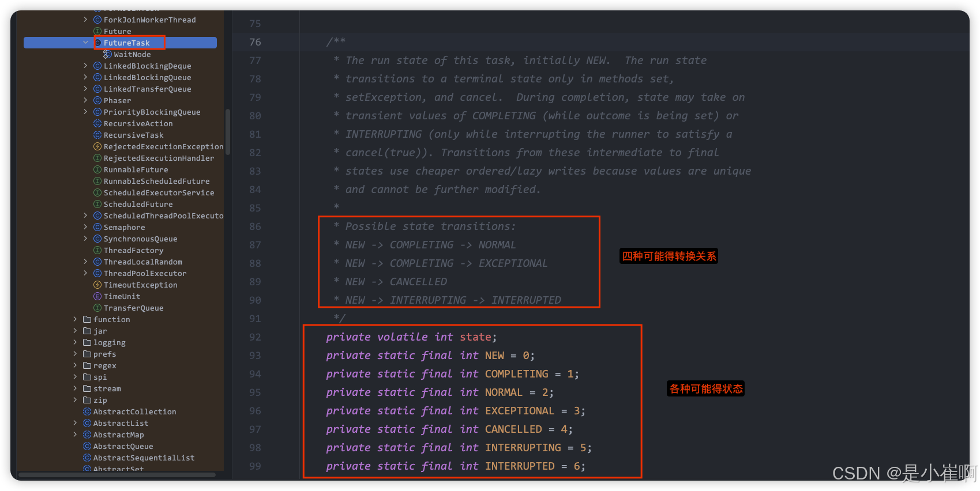Click the INTERRUPTING constant on line 98
This screenshot has height=491, width=980.
coord(523,448)
